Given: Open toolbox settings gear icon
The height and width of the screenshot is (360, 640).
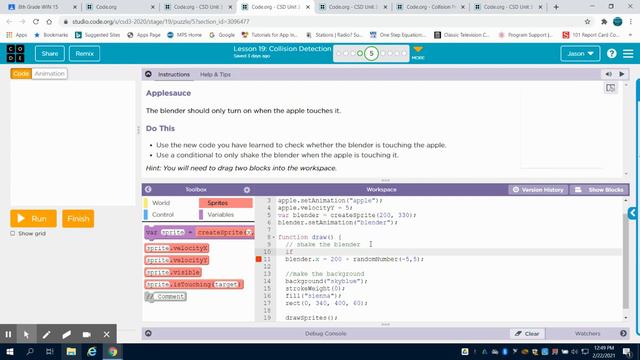Looking at the screenshot, I should click(x=247, y=190).
